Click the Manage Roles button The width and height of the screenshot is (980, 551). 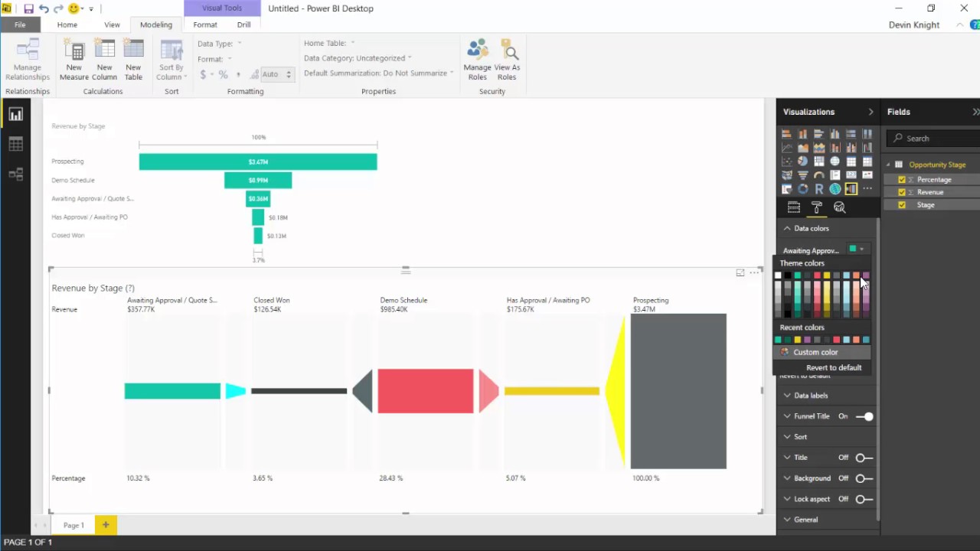pyautogui.click(x=478, y=60)
